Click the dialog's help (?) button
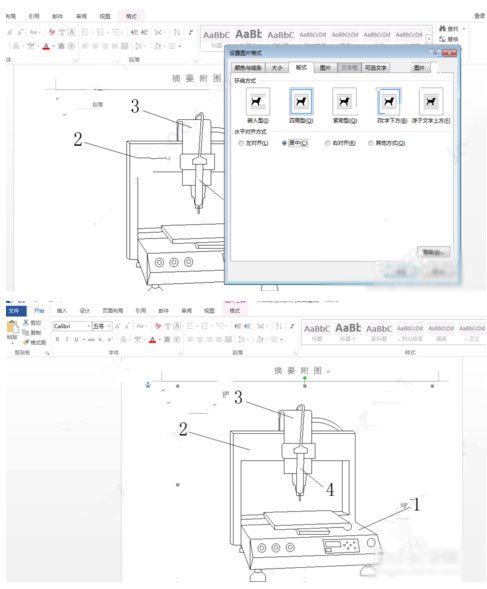This screenshot has width=487, height=589. click(436, 53)
